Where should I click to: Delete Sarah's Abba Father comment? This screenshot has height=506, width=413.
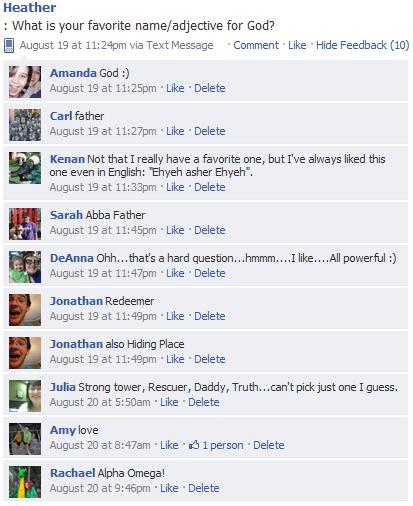210,230
